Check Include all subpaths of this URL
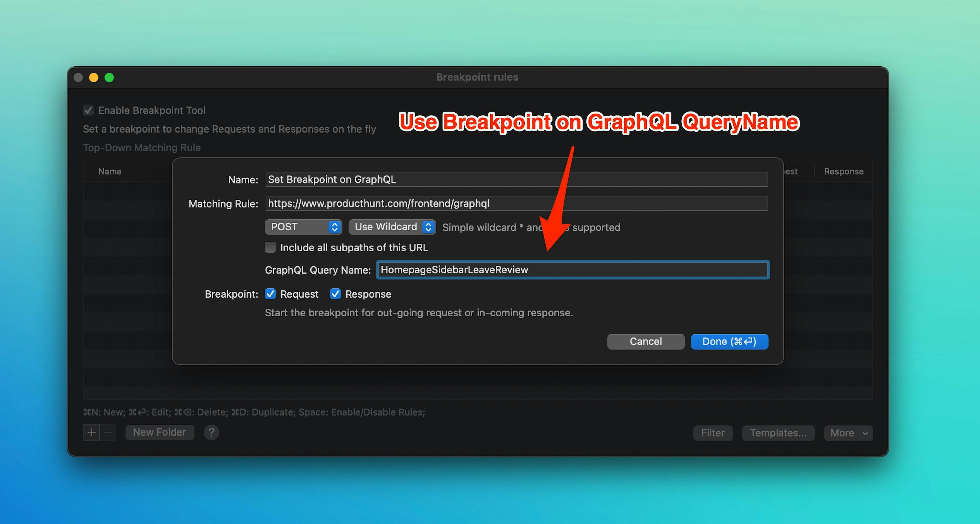Image resolution: width=980 pixels, height=524 pixels. pyautogui.click(x=270, y=247)
